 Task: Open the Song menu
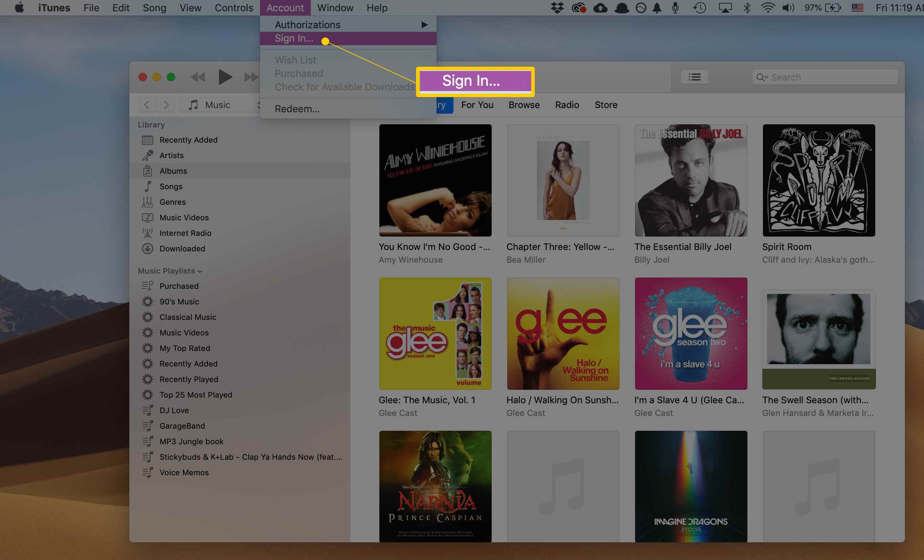point(154,7)
